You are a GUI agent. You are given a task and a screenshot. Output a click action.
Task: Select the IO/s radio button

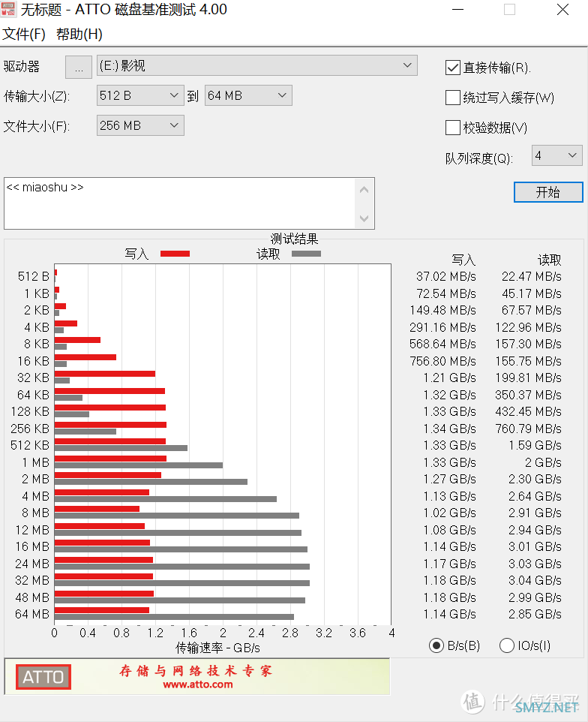507,645
